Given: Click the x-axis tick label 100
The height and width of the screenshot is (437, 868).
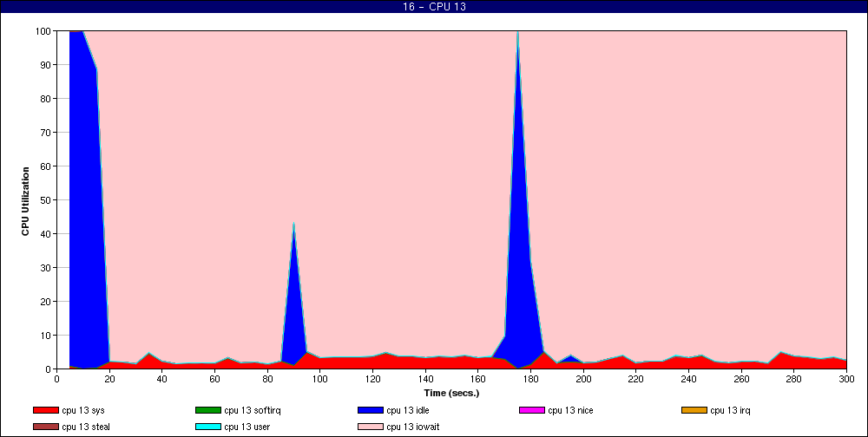Looking at the screenshot, I should click(x=320, y=379).
